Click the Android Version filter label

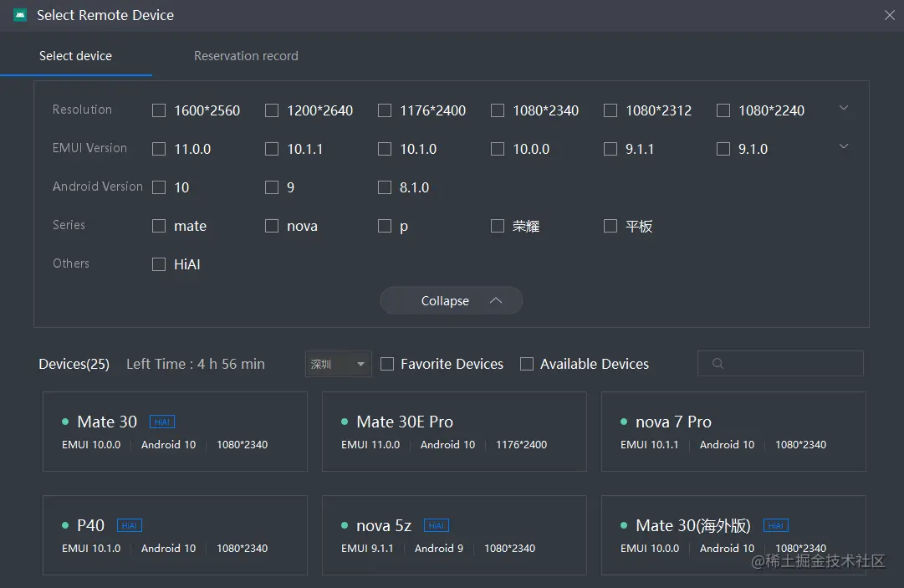tap(98, 187)
